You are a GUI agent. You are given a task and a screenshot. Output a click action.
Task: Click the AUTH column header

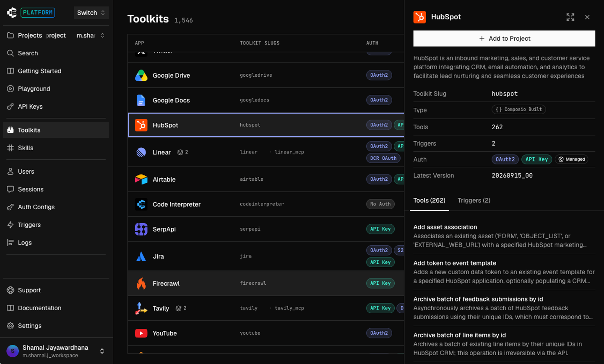[372, 43]
